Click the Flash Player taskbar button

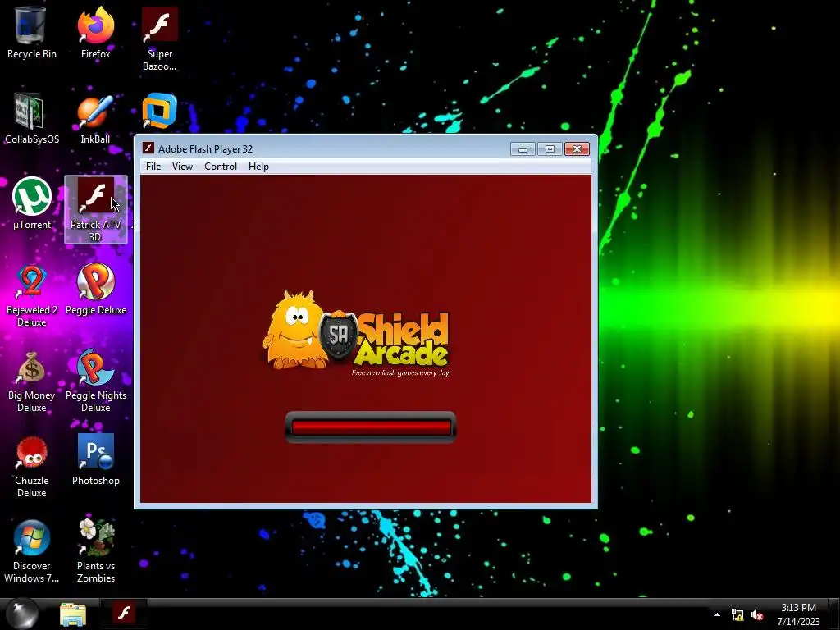[124, 614]
